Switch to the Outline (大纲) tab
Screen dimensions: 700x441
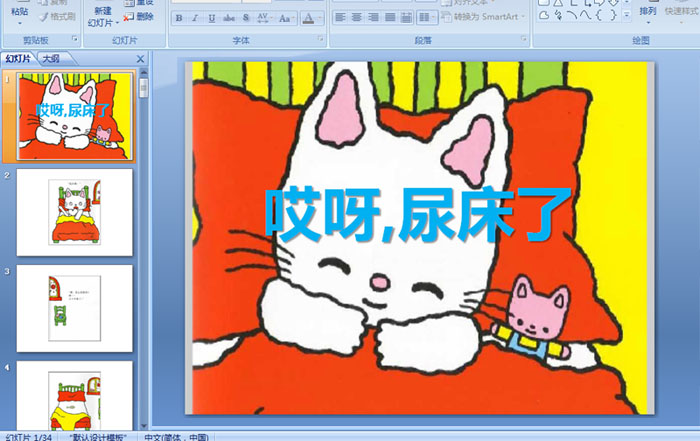52,60
